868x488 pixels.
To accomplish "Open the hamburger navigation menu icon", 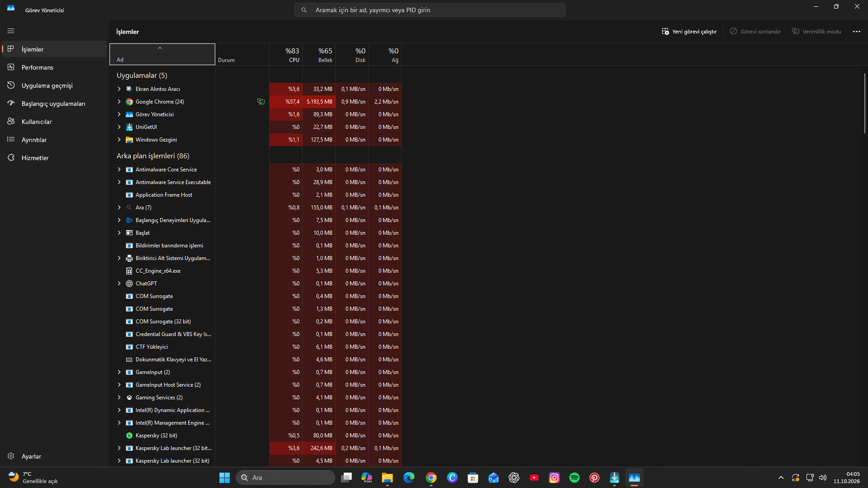I will (11, 31).
